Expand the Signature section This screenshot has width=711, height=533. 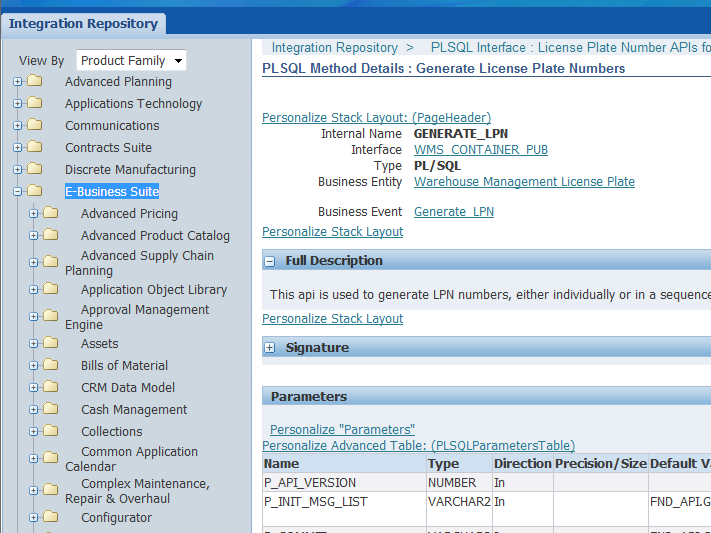[270, 348]
